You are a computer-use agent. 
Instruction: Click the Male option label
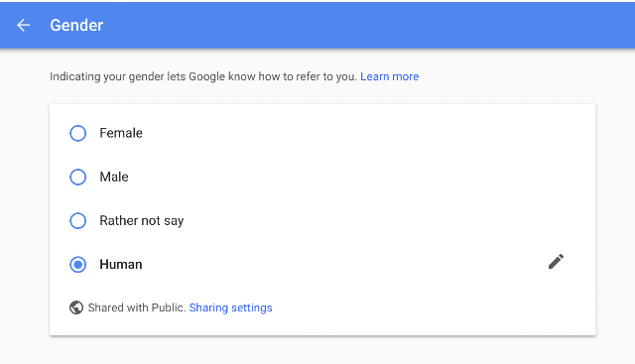point(114,177)
